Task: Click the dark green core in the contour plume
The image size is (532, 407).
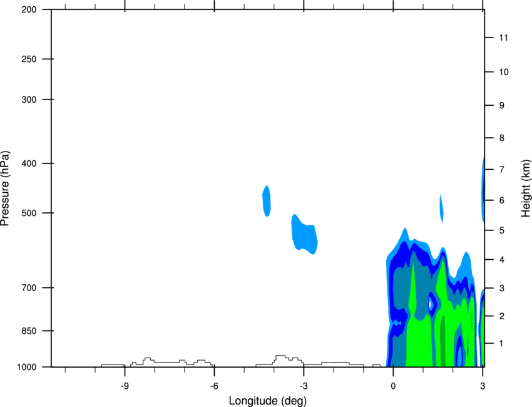Action: click(x=442, y=341)
